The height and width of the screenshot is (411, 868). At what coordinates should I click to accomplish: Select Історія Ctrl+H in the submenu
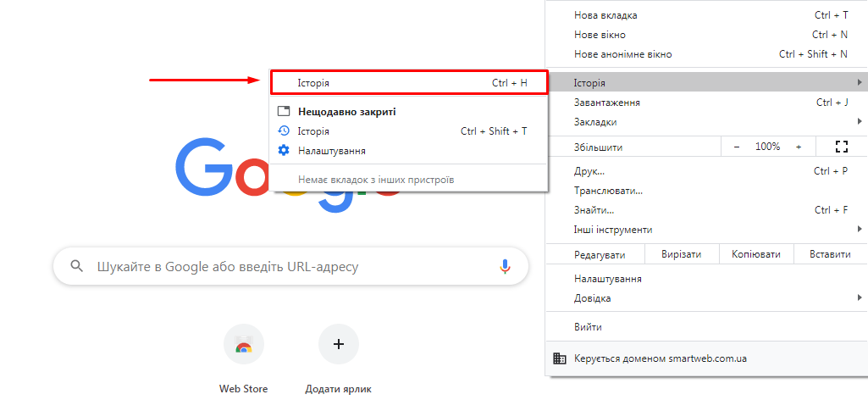(409, 83)
